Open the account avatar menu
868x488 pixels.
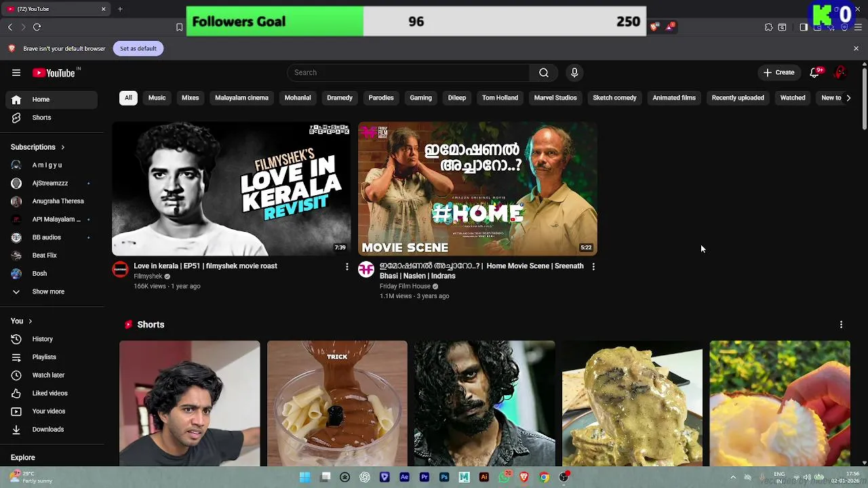tap(840, 73)
